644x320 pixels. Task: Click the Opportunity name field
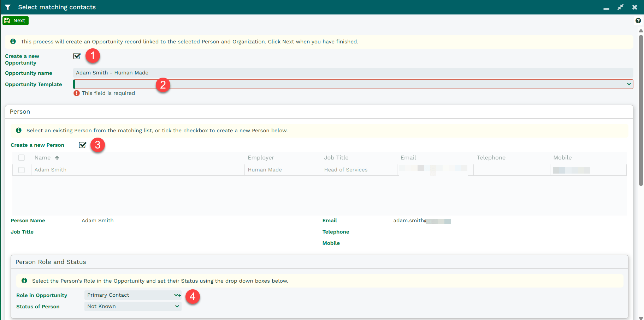(x=353, y=73)
